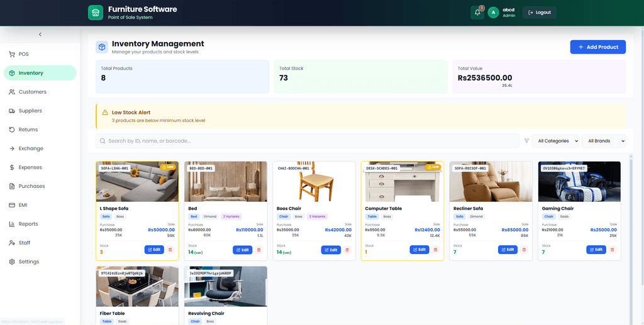The image size is (644, 325).
Task: Open Reports in the sidebar
Action: (x=40, y=224)
